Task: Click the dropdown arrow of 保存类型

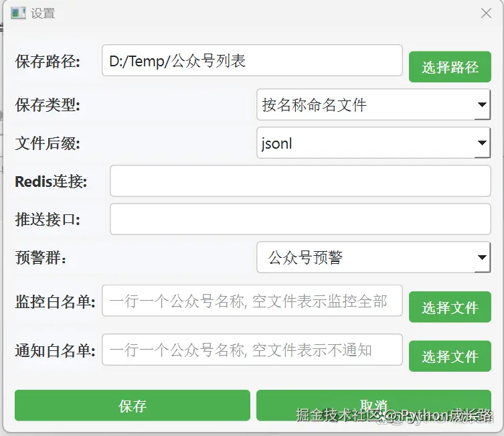Action: (482, 105)
